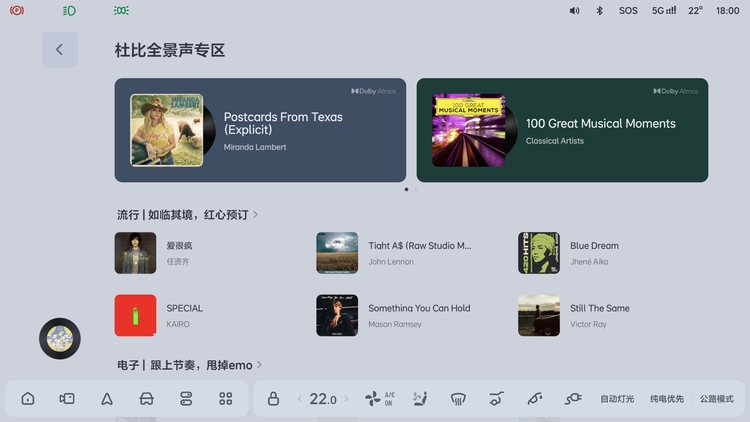Image resolution: width=750 pixels, height=422 pixels.
Task: Select 公路模式 drive mode
Action: point(717,399)
